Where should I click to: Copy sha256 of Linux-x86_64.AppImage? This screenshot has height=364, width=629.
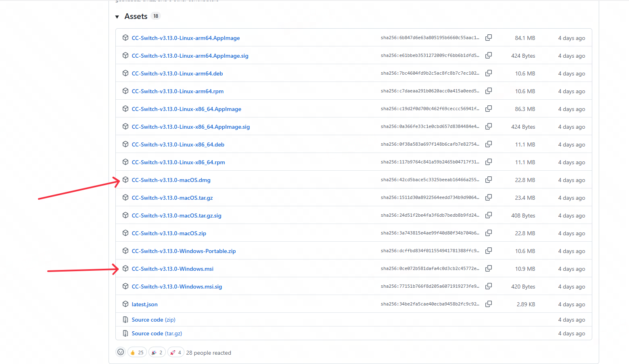click(x=489, y=109)
